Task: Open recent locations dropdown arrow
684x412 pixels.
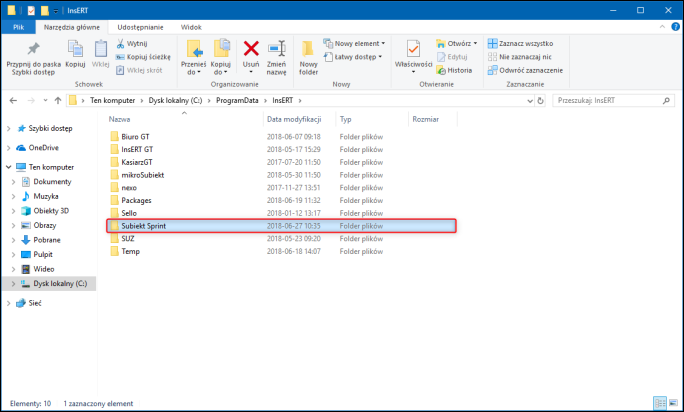Action: point(45,100)
